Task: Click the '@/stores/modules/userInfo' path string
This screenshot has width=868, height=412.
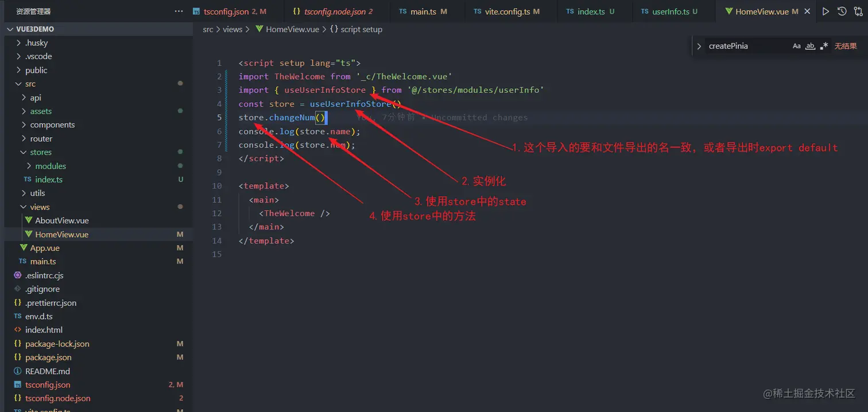Action: tap(475, 90)
